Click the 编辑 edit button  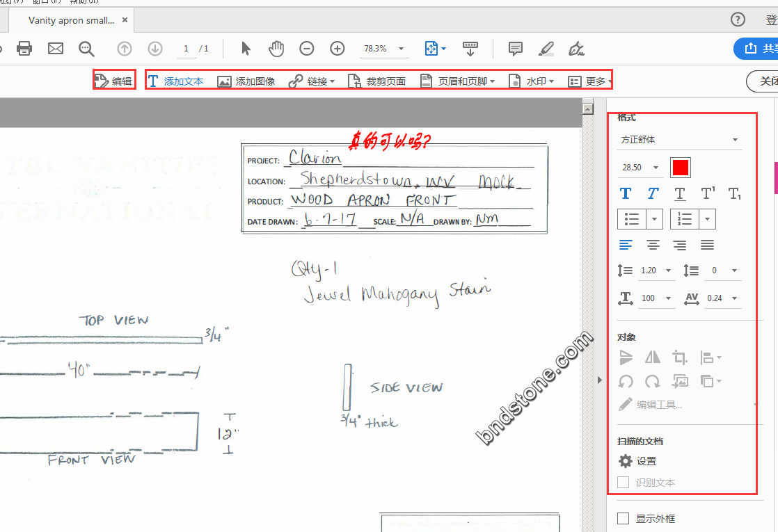(x=113, y=81)
